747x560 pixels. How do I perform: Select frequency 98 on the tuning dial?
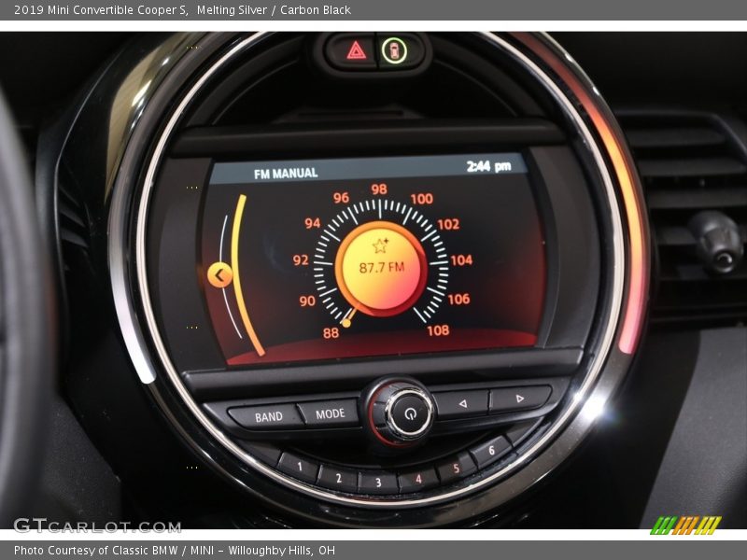[x=377, y=189]
